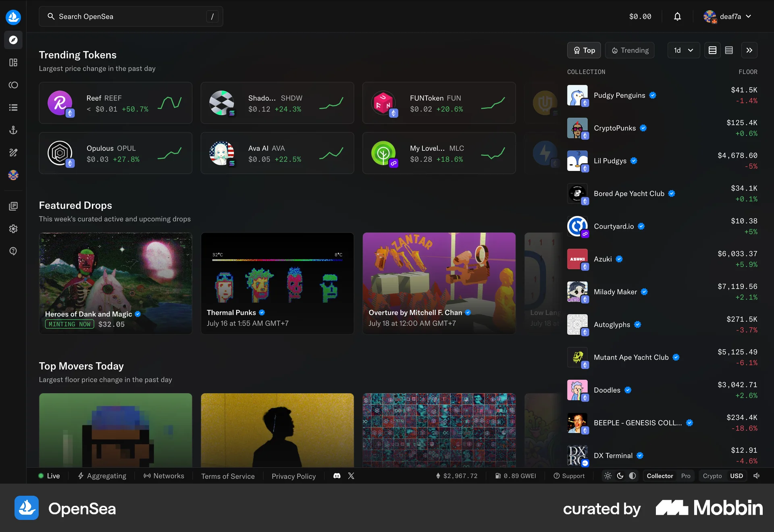
Task: Open notifications via the bell icon
Action: pos(677,17)
